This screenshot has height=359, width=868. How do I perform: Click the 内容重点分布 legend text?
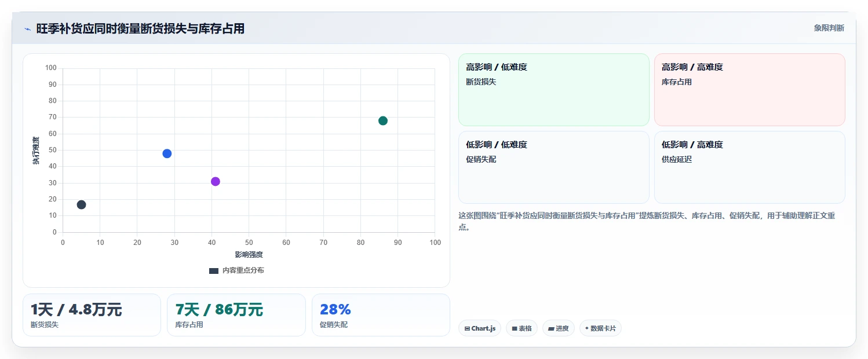coord(243,270)
